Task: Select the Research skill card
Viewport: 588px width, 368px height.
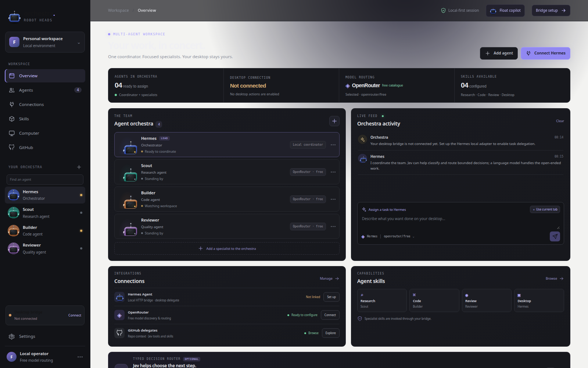Action: click(382, 300)
